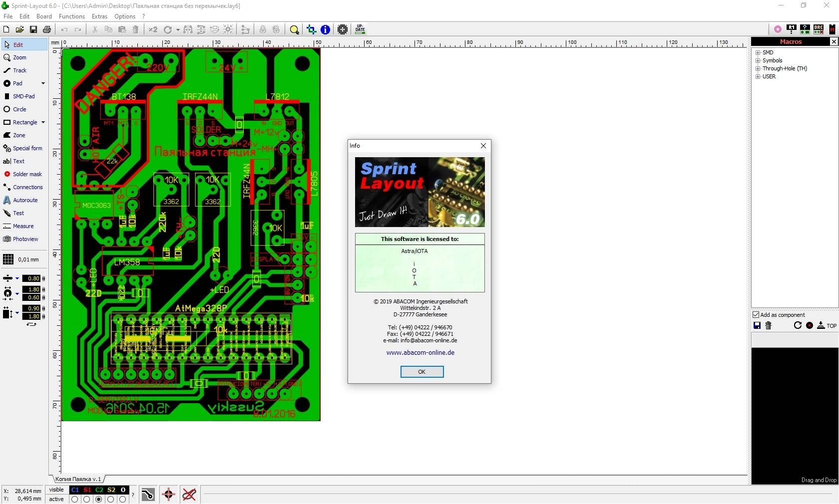Expand the USER macros folder
The height and width of the screenshot is (504, 839).
click(758, 76)
